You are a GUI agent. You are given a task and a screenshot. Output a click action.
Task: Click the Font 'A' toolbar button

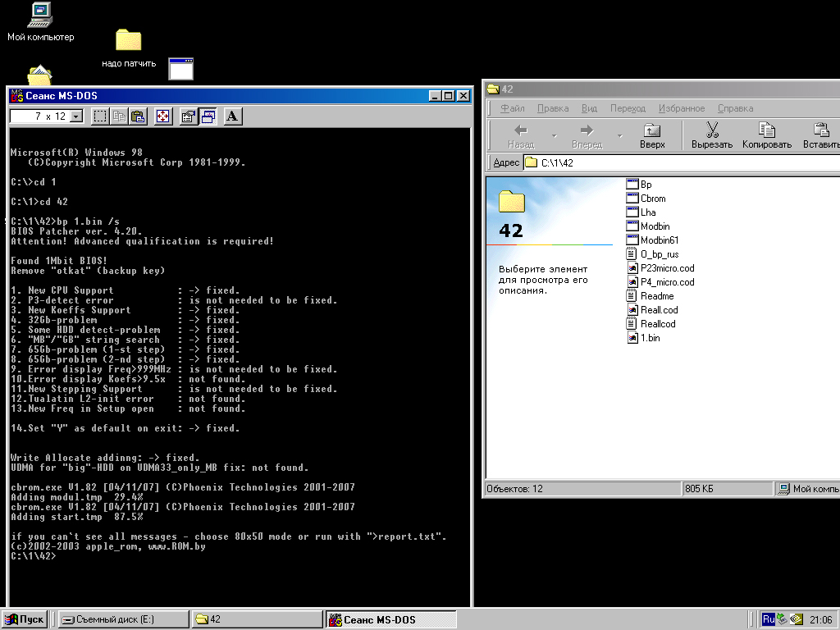tap(232, 116)
